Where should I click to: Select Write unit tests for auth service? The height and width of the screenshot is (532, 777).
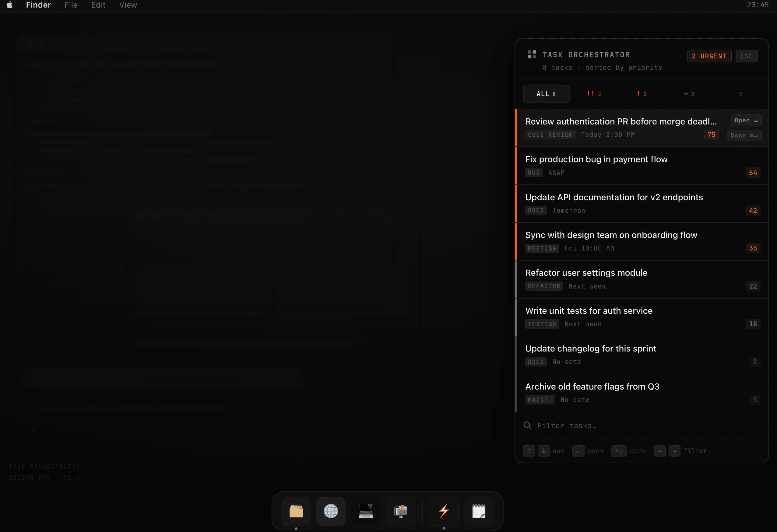click(x=642, y=317)
